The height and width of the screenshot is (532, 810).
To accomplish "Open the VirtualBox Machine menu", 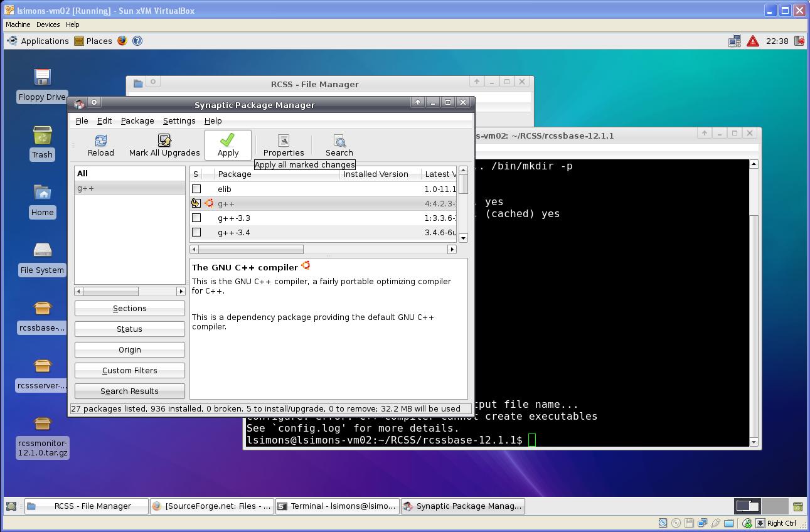I will click(18, 24).
